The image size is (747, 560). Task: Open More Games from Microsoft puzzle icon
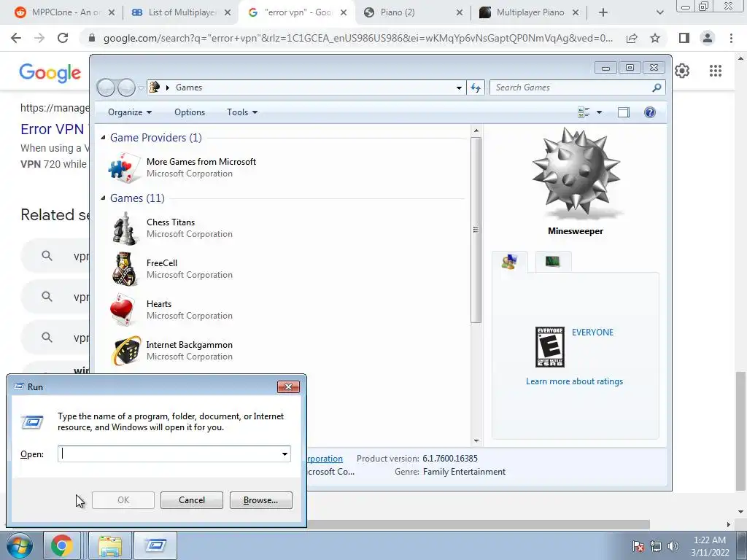click(124, 168)
